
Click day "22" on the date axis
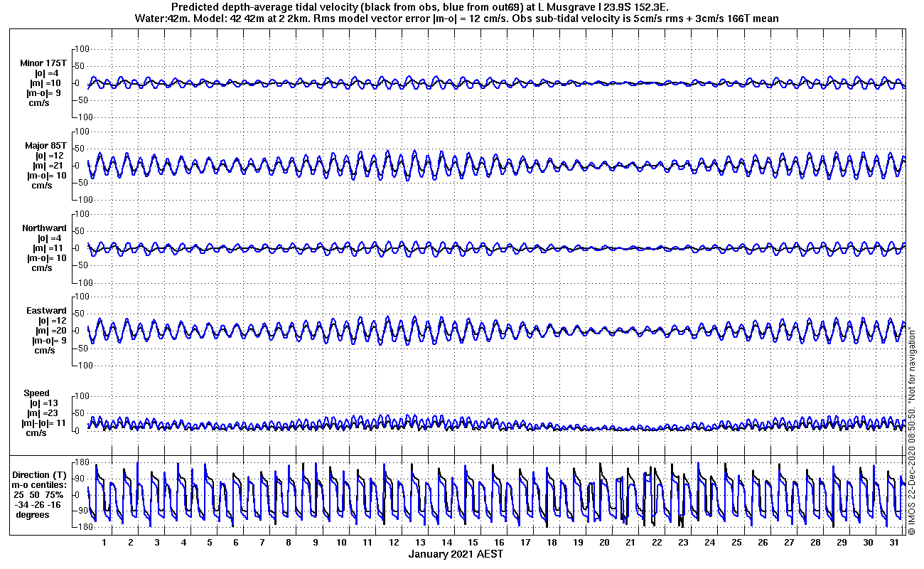tap(657, 542)
